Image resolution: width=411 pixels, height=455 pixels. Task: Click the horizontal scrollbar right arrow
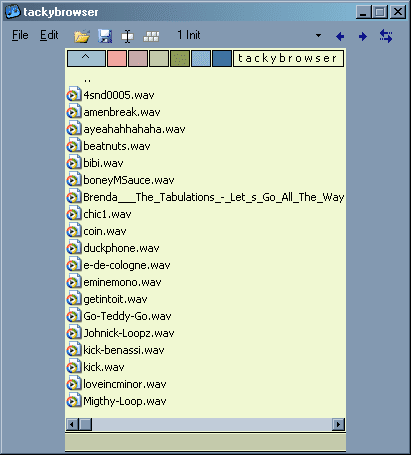[x=338, y=424]
